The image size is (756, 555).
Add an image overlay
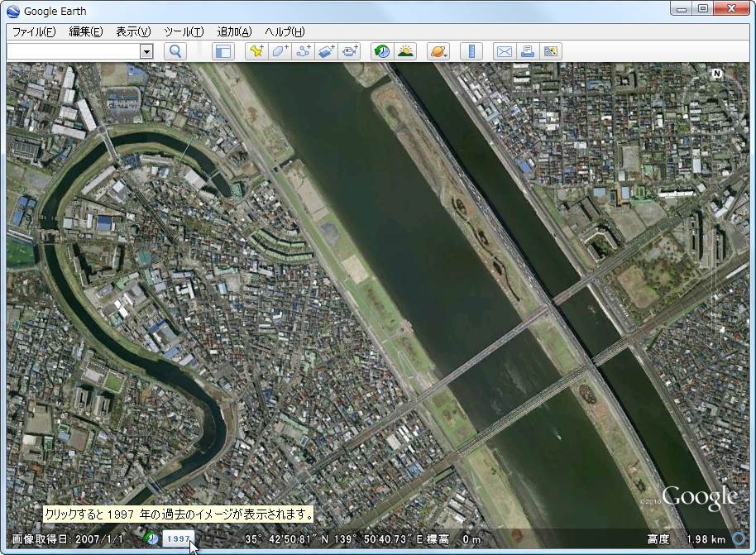pos(327,51)
